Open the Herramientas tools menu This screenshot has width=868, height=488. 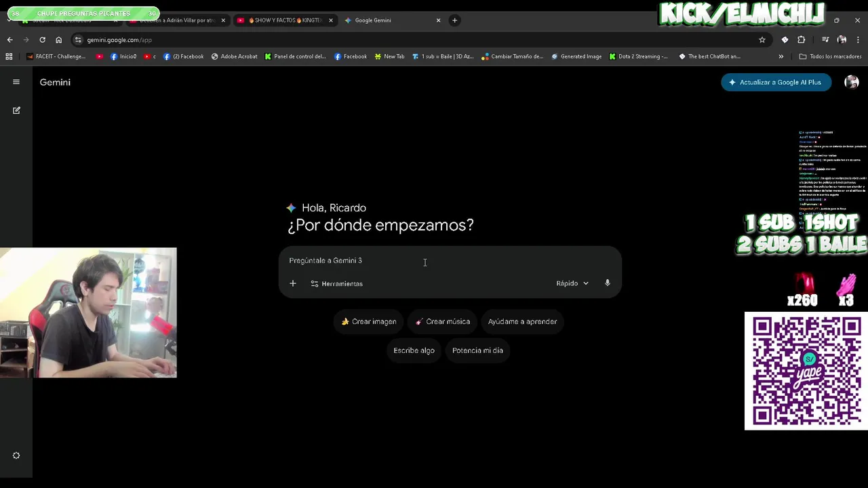(336, 283)
